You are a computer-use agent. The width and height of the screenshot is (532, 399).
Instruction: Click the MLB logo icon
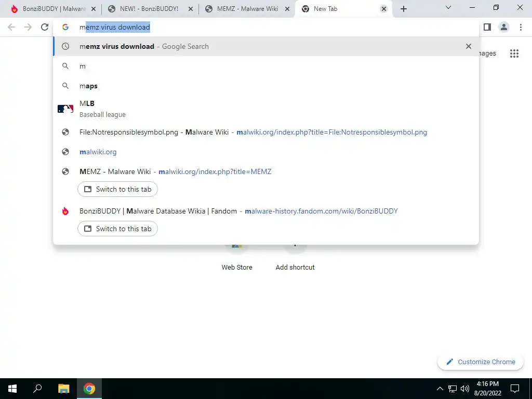[x=65, y=109]
